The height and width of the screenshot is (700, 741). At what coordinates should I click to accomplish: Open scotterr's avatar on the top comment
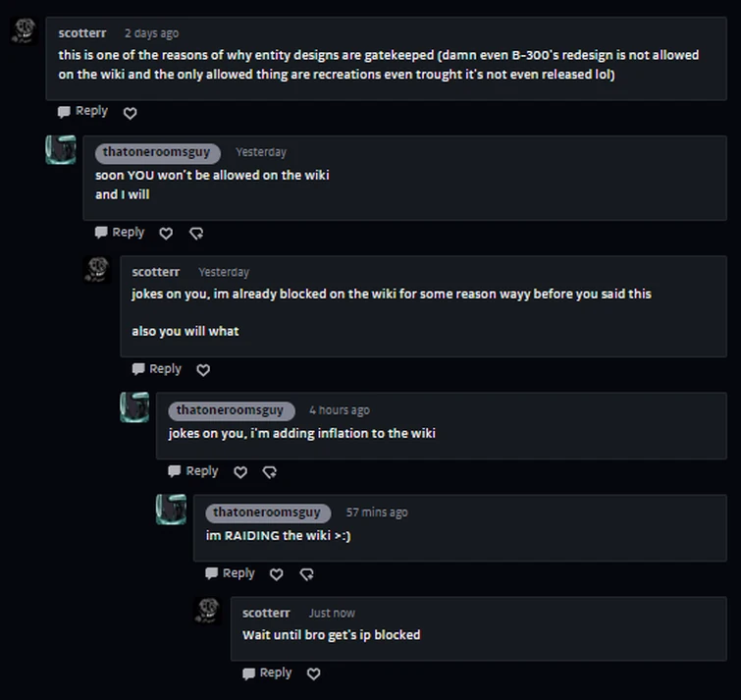pos(24,30)
